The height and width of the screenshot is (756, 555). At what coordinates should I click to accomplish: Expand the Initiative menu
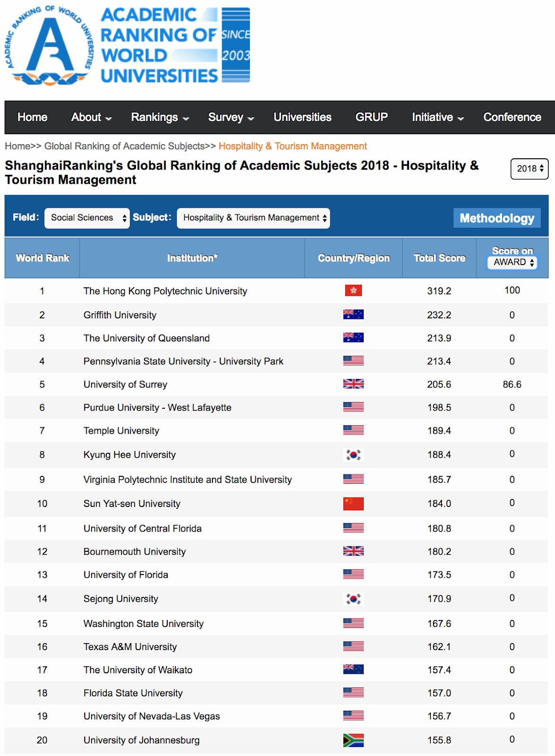click(x=438, y=117)
